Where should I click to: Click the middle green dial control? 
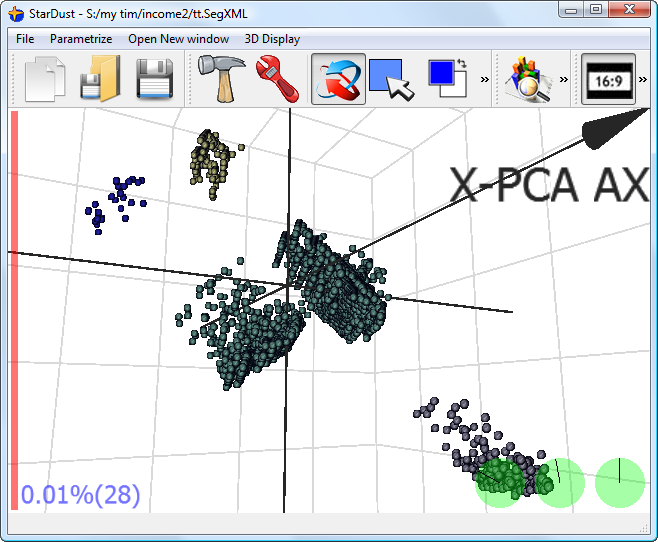[560, 483]
